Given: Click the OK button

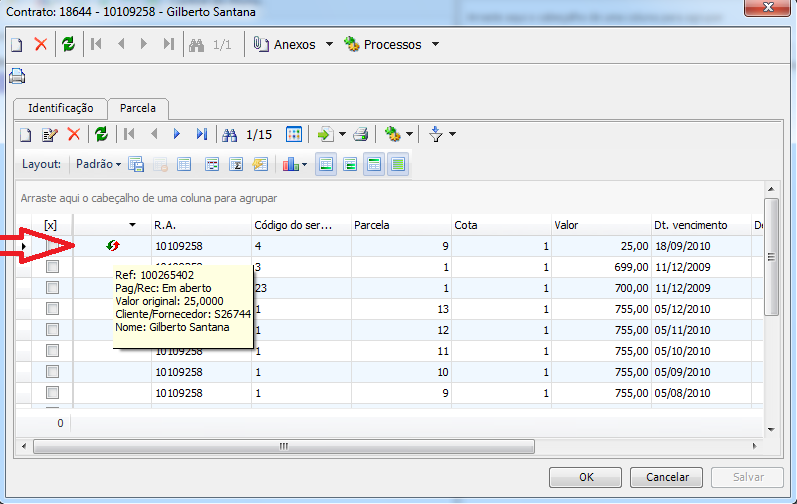Looking at the screenshot, I should click(586, 477).
